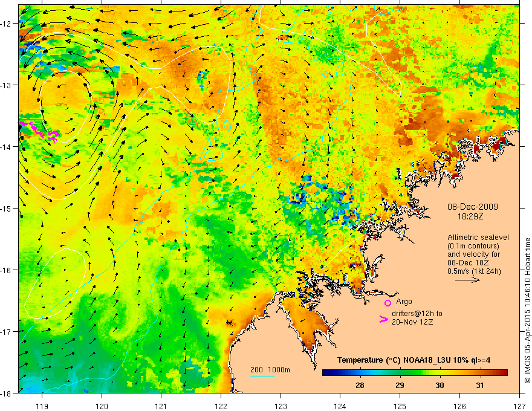Click the latitude label -15

coord(7,208)
